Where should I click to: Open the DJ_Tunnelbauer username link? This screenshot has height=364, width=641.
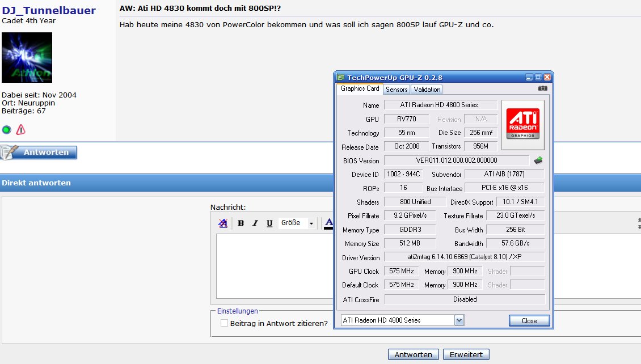click(x=49, y=10)
